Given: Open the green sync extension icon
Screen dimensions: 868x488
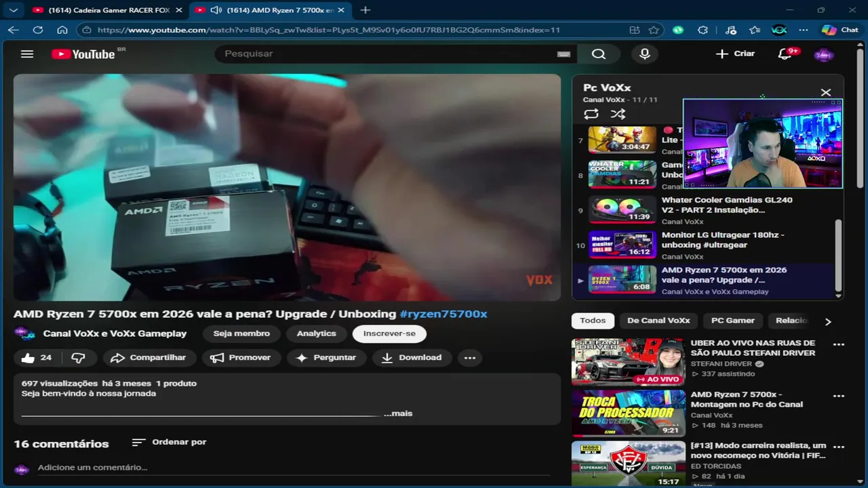Looking at the screenshot, I should point(678,30).
